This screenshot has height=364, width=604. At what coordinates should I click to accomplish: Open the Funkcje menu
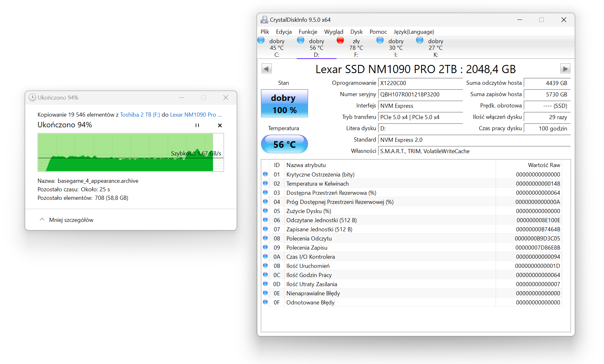tap(308, 32)
